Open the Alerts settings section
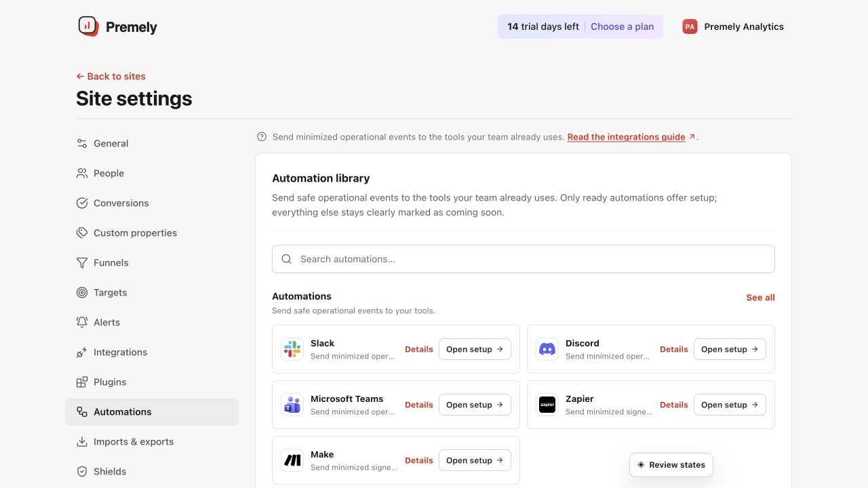 tap(152, 323)
